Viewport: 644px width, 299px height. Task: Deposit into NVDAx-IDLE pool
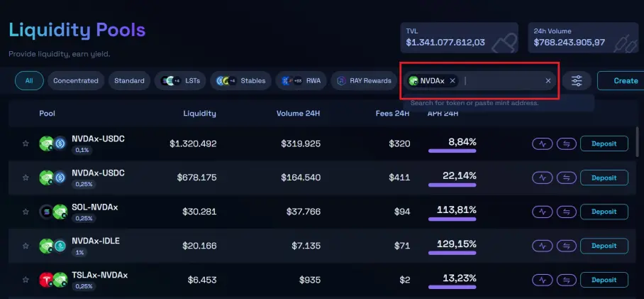click(x=604, y=246)
